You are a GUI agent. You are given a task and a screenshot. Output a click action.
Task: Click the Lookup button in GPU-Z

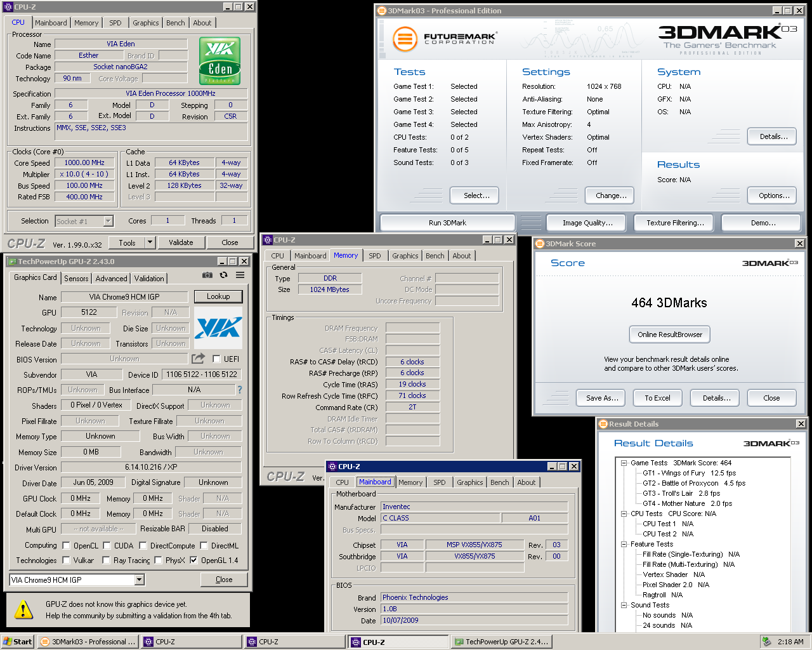click(218, 296)
